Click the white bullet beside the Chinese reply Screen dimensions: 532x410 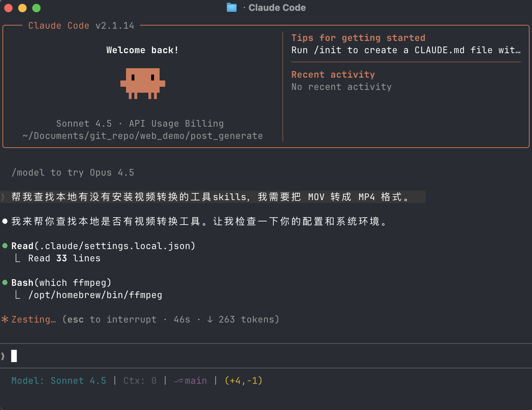[x=5, y=221]
